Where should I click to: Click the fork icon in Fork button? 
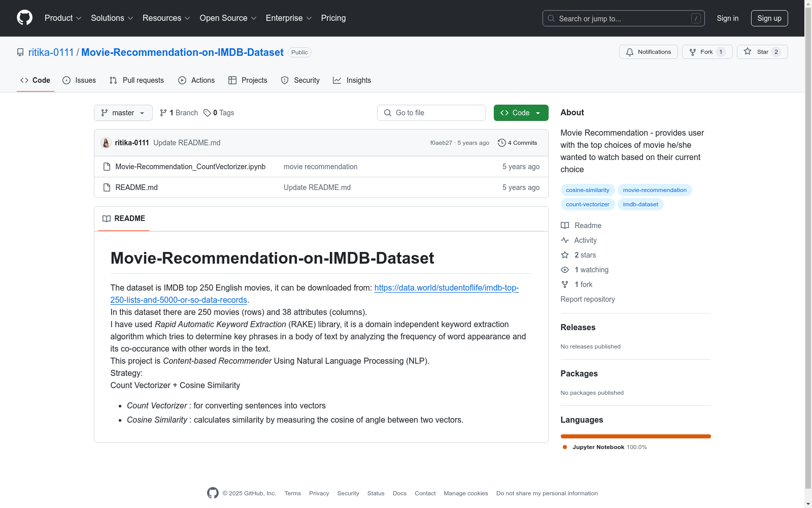(693, 52)
